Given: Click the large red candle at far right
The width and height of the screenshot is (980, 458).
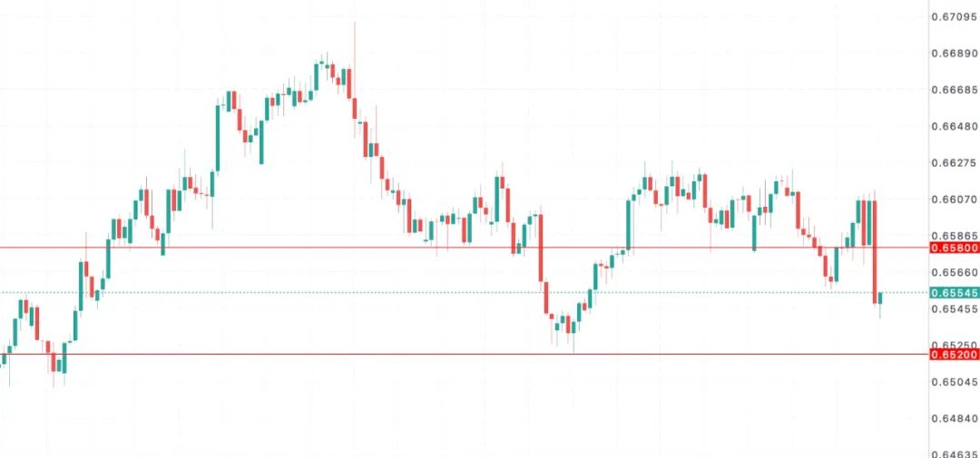Looking at the screenshot, I should (875, 252).
